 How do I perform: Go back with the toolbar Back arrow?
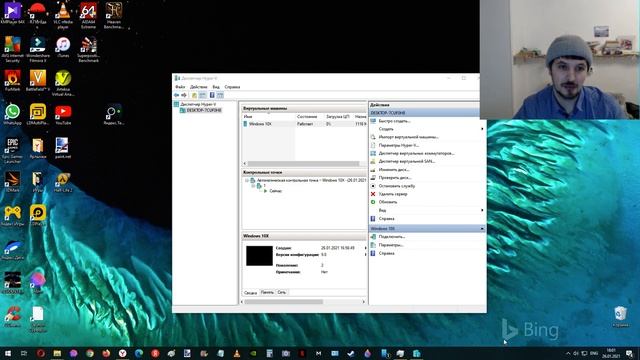click(x=176, y=95)
